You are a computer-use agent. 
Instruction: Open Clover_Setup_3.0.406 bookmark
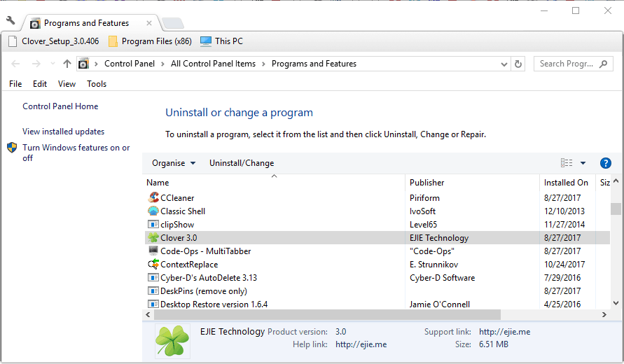(53, 41)
